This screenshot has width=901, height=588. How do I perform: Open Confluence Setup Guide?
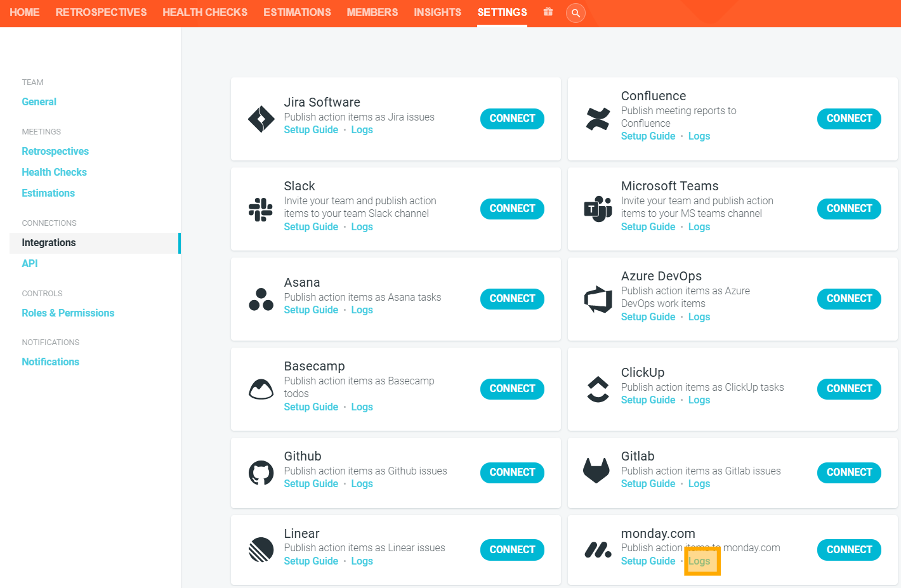click(x=648, y=136)
